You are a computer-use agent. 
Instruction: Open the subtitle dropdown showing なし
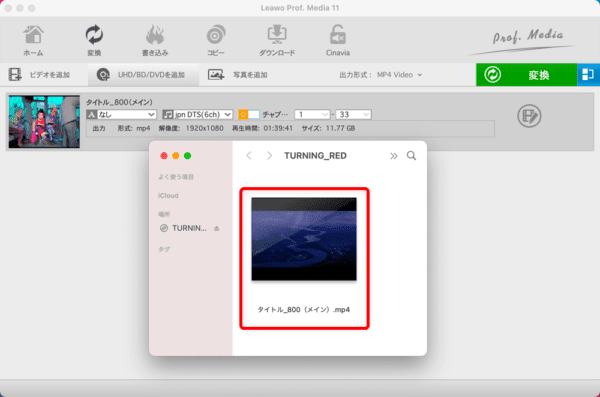pos(121,114)
